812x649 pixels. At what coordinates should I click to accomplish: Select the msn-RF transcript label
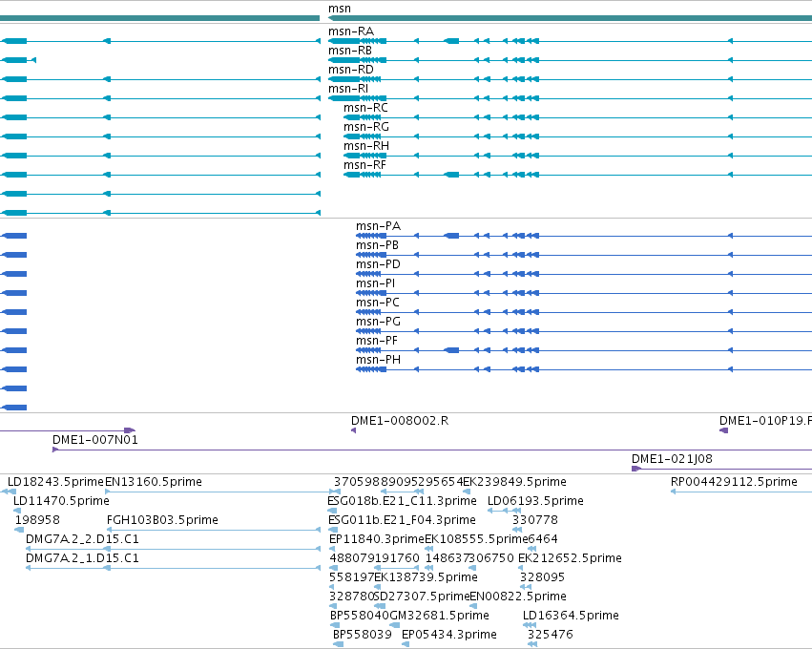tap(364, 165)
